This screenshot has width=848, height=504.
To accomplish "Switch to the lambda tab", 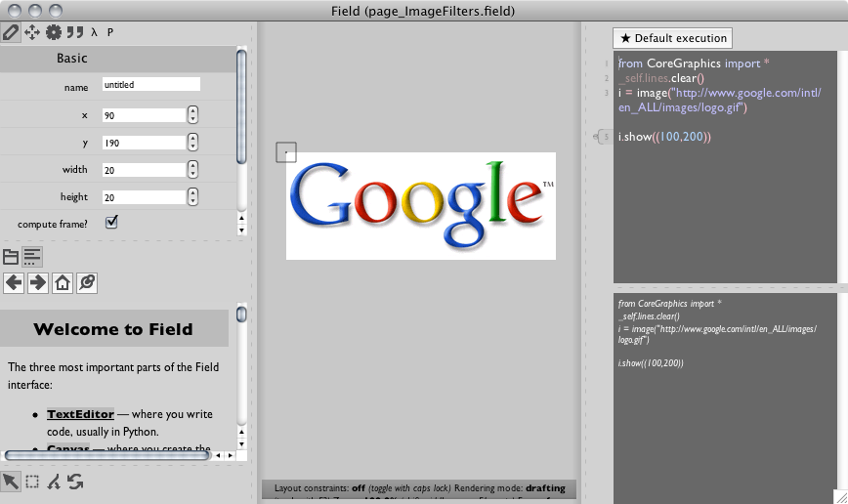I will click(94, 32).
